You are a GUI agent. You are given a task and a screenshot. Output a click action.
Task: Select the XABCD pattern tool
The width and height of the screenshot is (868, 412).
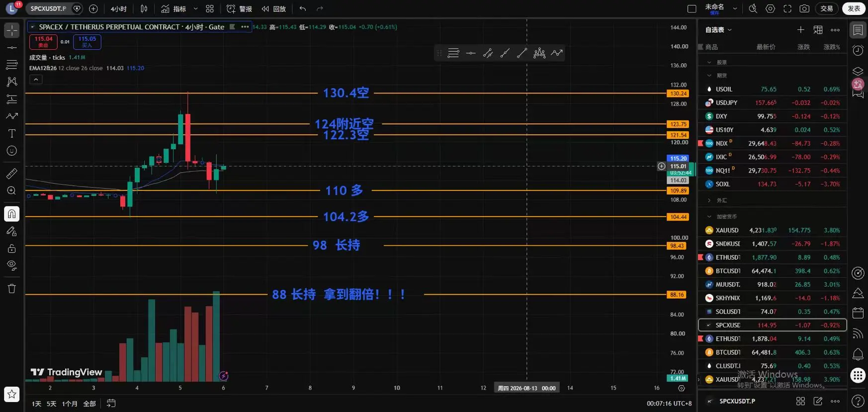click(12, 82)
